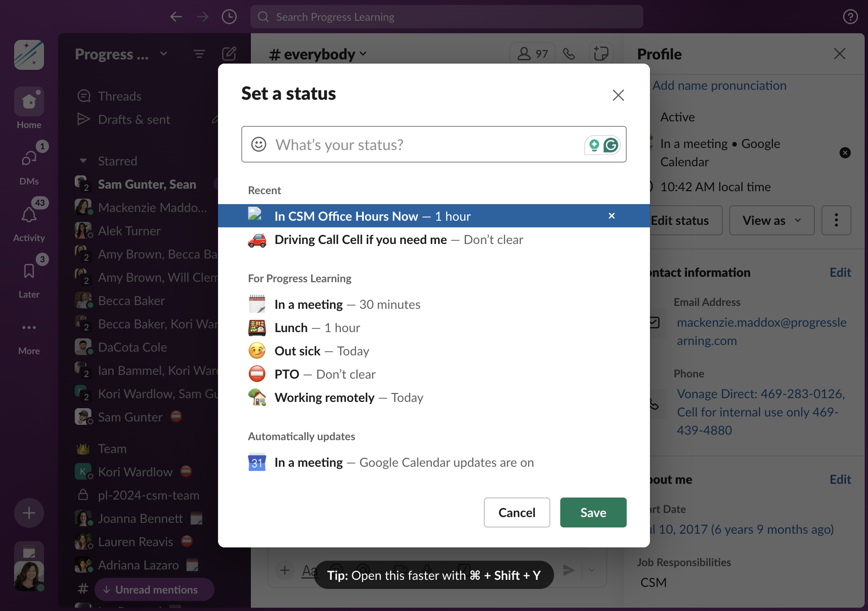View the 97 members list
The image size is (868, 611).
pos(532,54)
